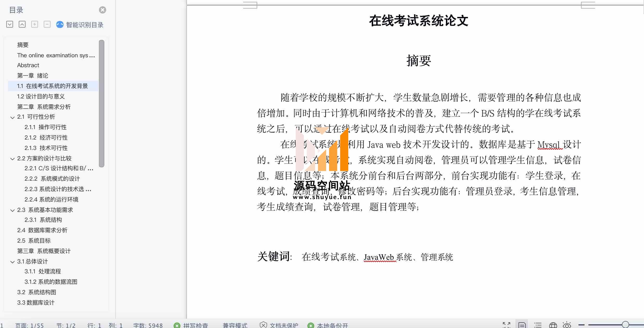Click the 行: 1 status entry
The width and height of the screenshot is (644, 328).
point(94,325)
